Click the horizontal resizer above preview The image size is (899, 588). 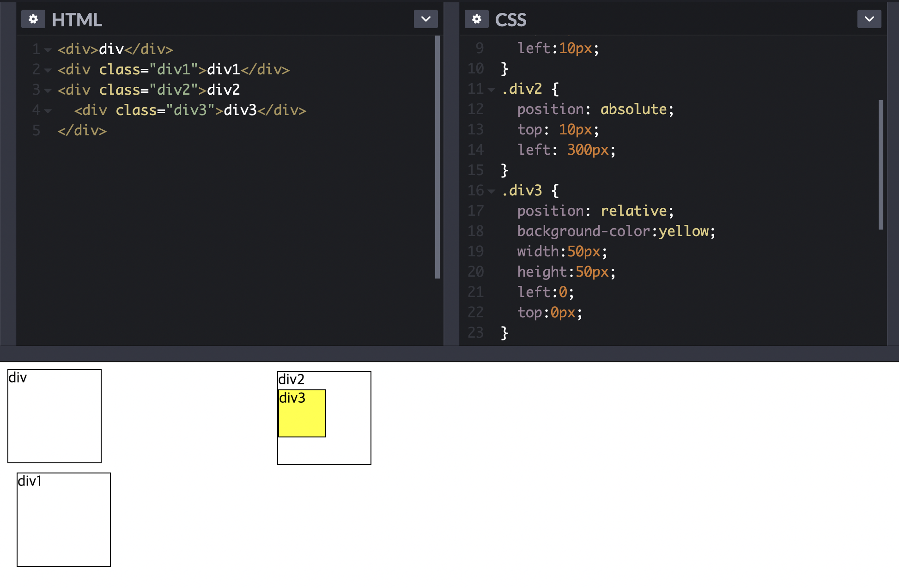(449, 353)
